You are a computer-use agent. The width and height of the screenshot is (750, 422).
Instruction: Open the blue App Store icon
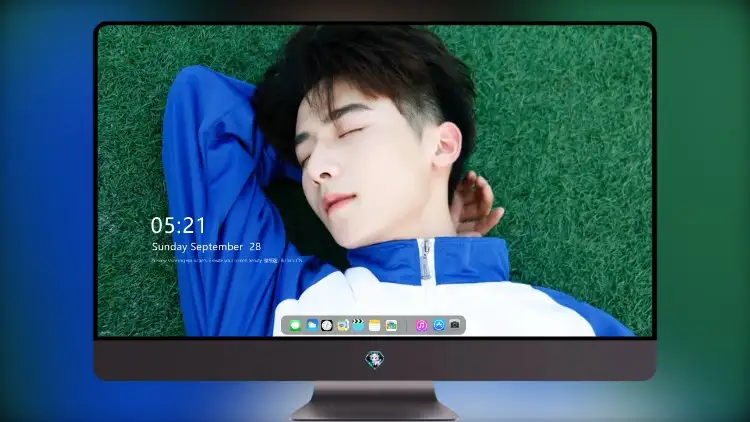point(439,325)
